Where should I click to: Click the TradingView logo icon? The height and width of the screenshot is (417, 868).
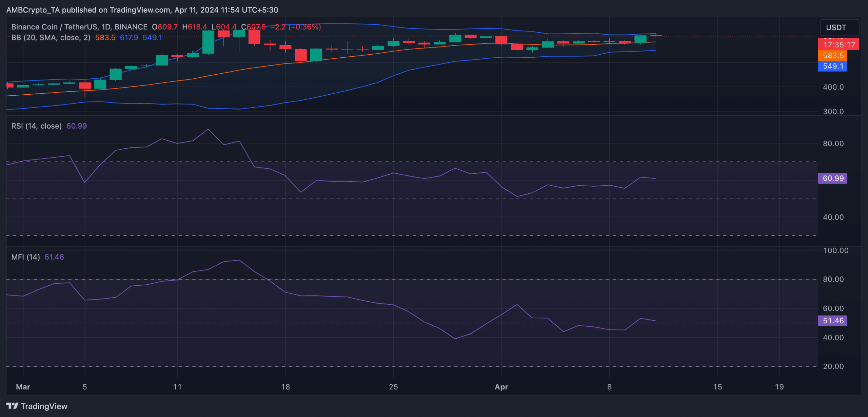(12, 406)
